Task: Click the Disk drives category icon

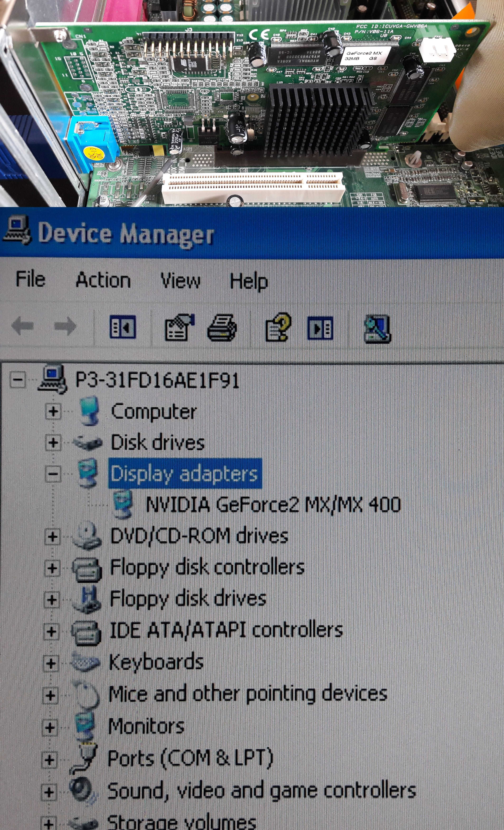Action: [x=88, y=443]
